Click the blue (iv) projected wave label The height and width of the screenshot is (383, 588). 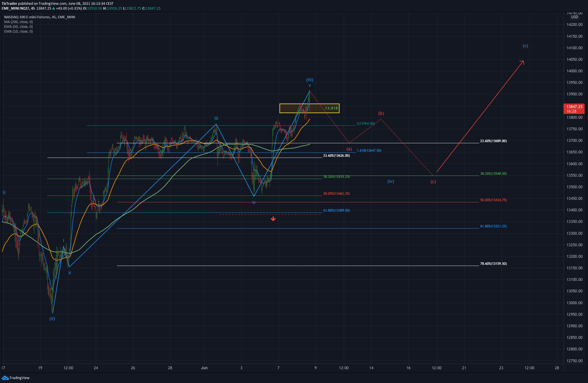390,182
